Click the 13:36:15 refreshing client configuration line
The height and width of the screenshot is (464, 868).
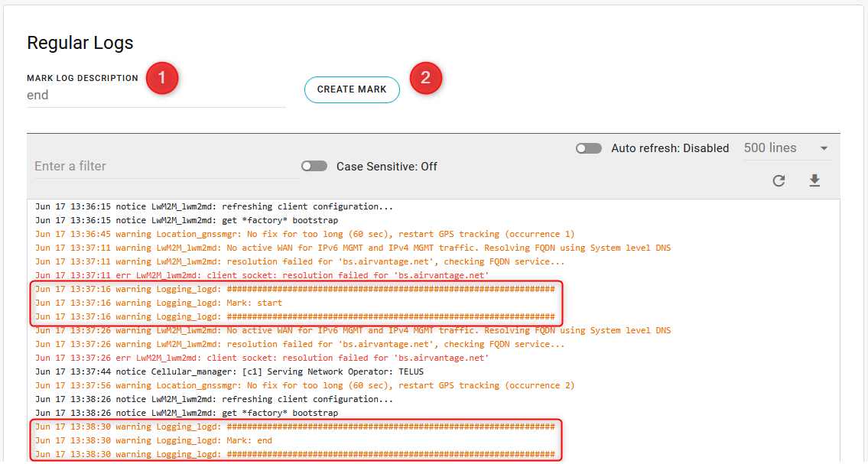214,206
